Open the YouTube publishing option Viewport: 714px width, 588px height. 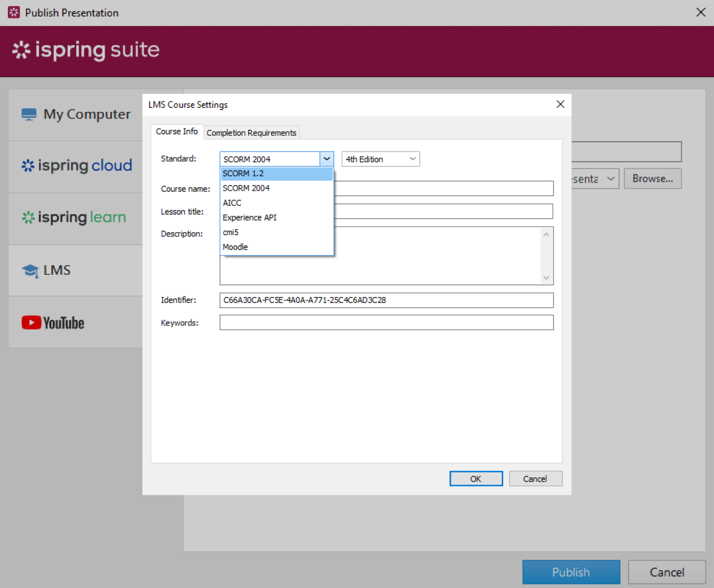[53, 322]
